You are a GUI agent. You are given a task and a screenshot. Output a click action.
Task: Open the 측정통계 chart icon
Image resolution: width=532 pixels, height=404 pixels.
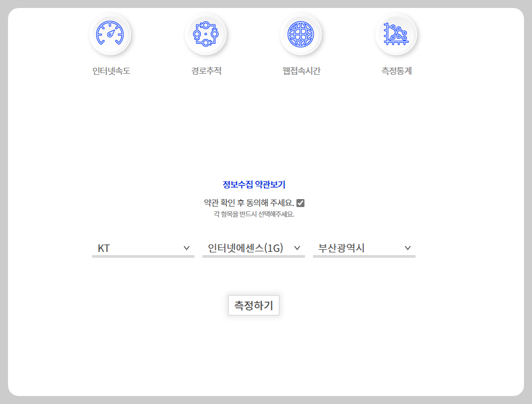point(396,34)
